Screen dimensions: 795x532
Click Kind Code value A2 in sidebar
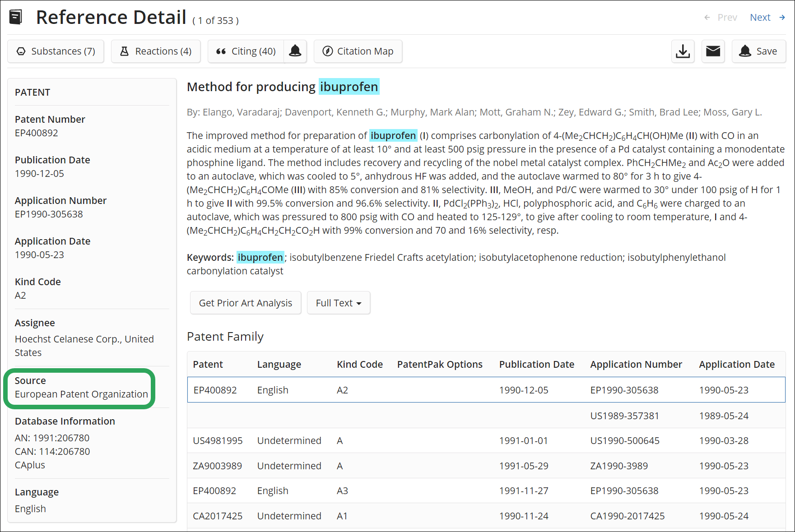[20, 295]
